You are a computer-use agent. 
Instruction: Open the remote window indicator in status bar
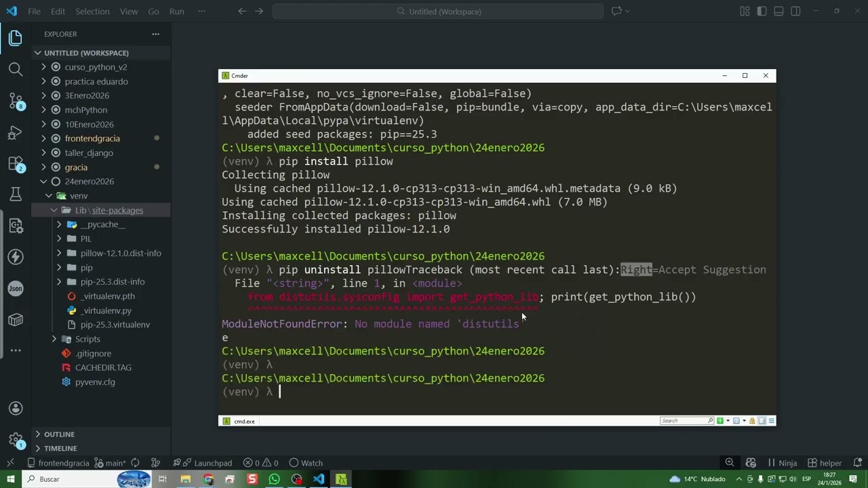tap(10, 463)
